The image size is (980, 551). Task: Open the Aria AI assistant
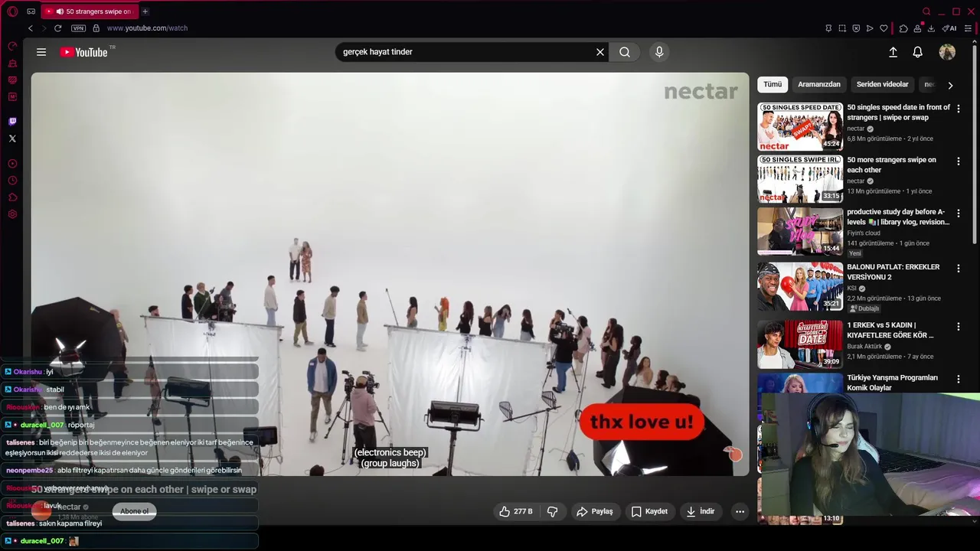pos(949,28)
